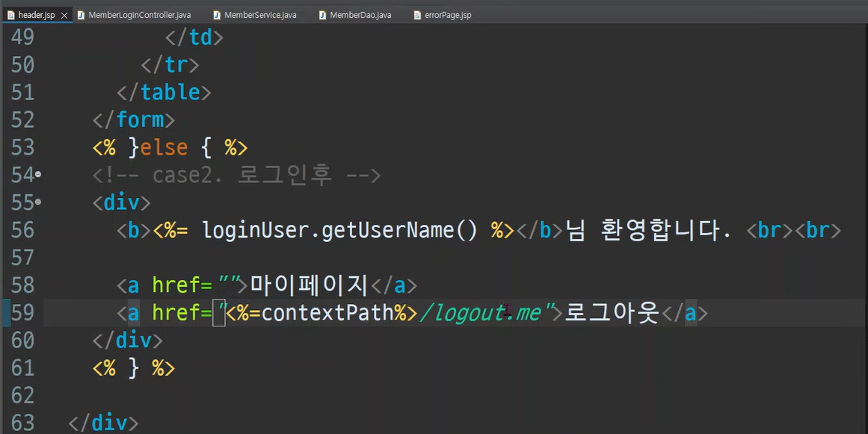Place cursor in the closing tr tag
Viewport: 868px width, 434px height.
(x=170, y=65)
